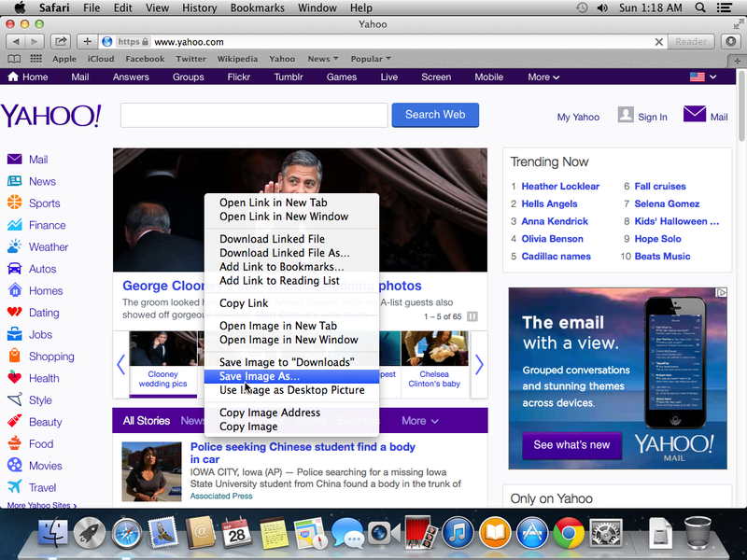Image resolution: width=747 pixels, height=560 pixels.
Task: Open Notification Center list icon
Action: coord(725,7)
